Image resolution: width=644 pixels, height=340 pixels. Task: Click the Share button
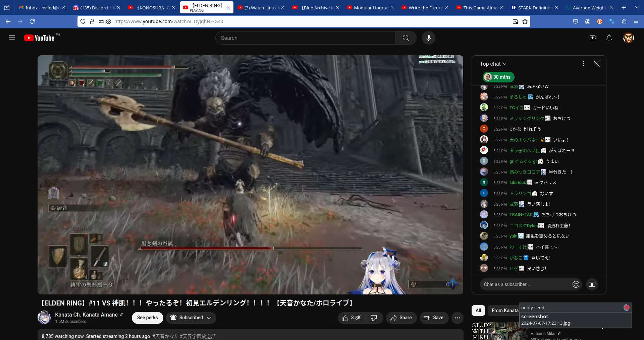[x=401, y=318]
